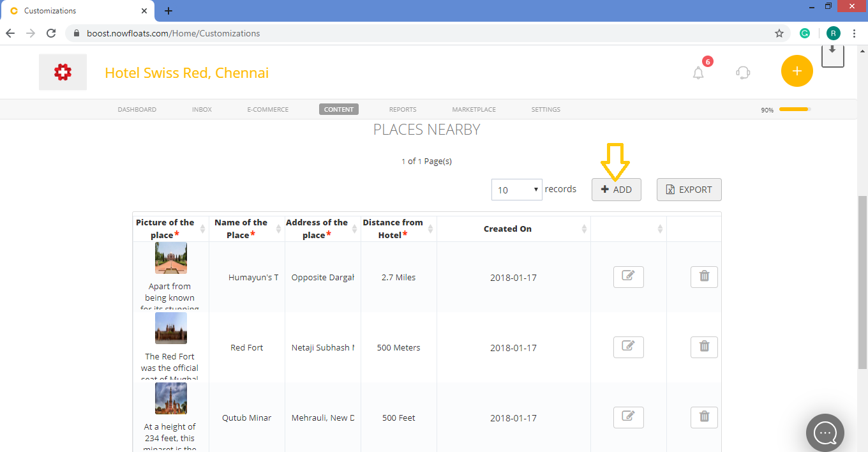Viewport: 868px width, 452px height.
Task: Click the yellow plus circle icon
Action: click(x=797, y=71)
